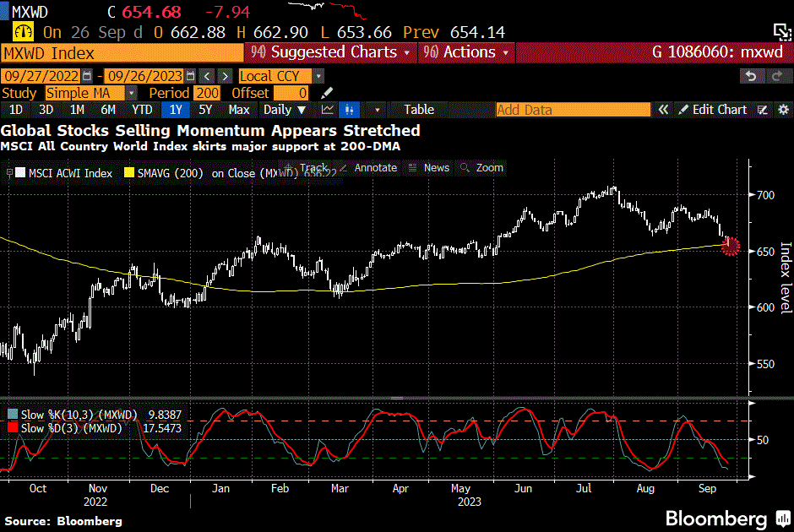
Task: Click the last price 654.68
Action: click(x=151, y=12)
